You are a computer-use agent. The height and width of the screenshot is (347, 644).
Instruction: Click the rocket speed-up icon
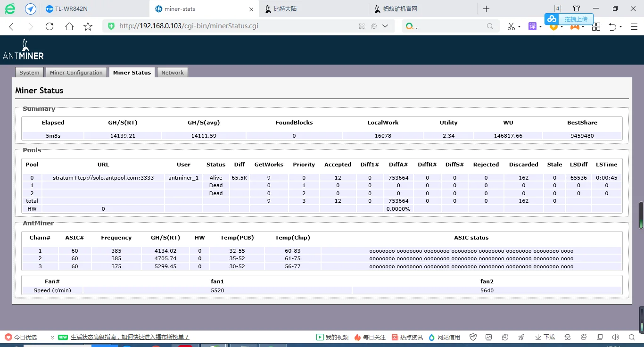(x=521, y=337)
